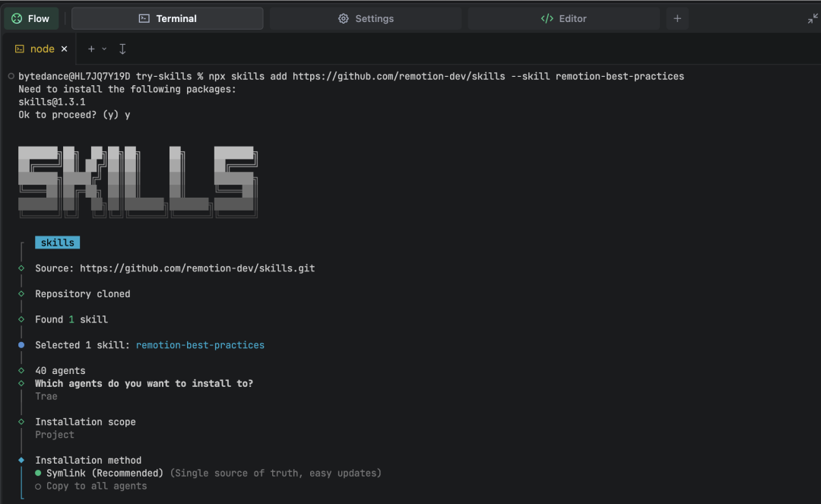Viewport: 821px width, 504px height.
Task: Click the collapse panel arrows icon
Action: tap(812, 19)
